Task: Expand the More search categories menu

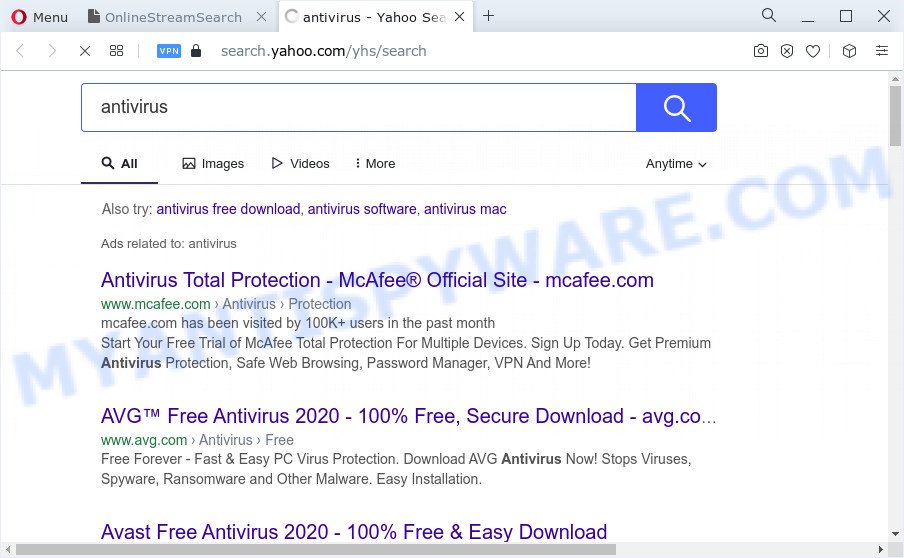Action: pyautogui.click(x=375, y=164)
